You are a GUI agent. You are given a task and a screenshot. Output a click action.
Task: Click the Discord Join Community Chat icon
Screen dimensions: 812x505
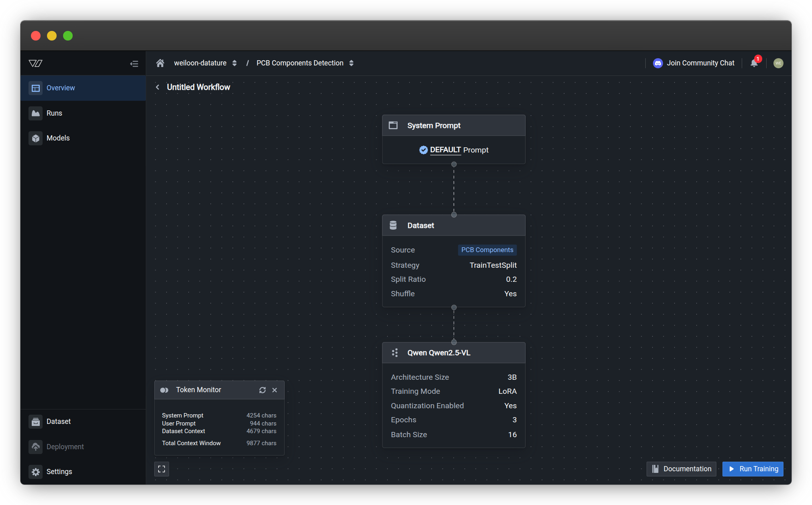(x=658, y=63)
